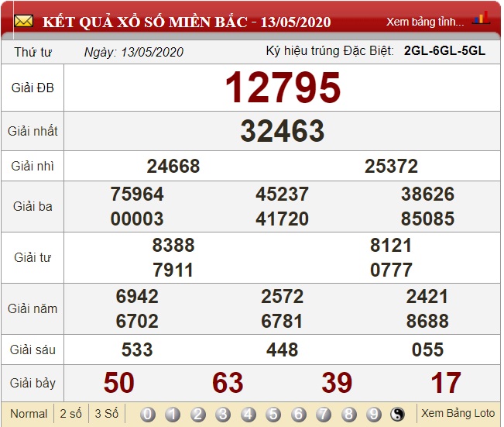Open the Xem Bảng Loto link

point(458,414)
